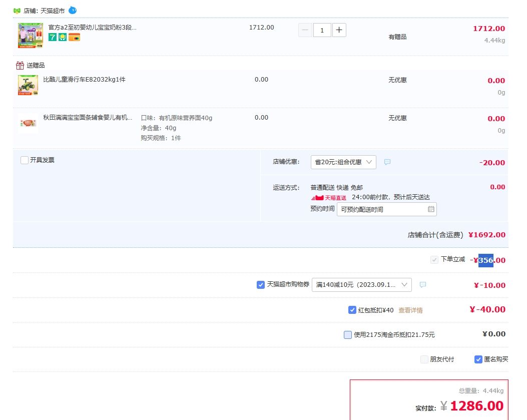Click the 24:00前付款 delivery estimate text

click(391, 197)
